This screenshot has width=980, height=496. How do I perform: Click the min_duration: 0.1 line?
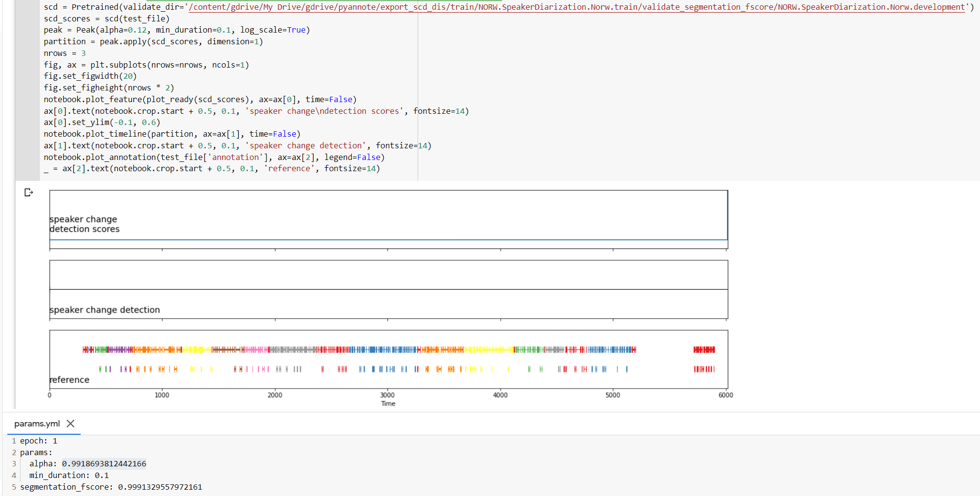[70, 475]
